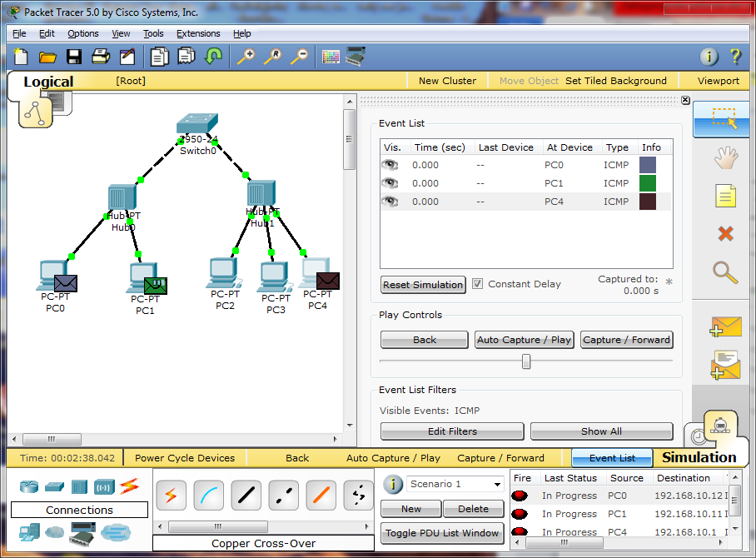Close the simulation panel with X
Image resolution: width=756 pixels, height=558 pixels.
685,100
